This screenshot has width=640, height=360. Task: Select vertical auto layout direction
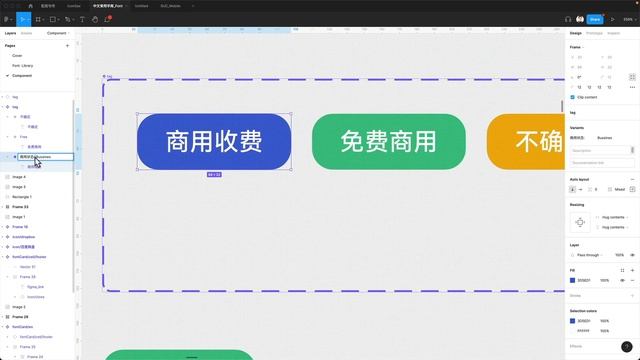pyautogui.click(x=573, y=189)
